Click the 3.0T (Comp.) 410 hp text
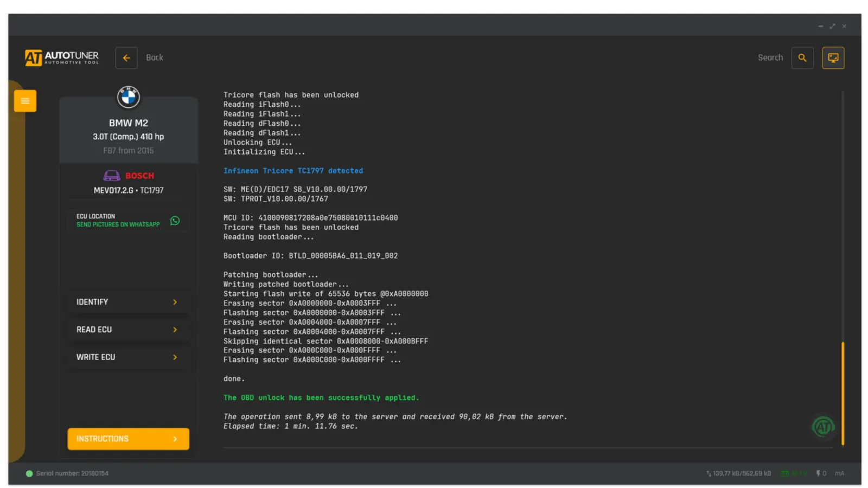Image resolution: width=868 pixels, height=488 pixels. [129, 137]
